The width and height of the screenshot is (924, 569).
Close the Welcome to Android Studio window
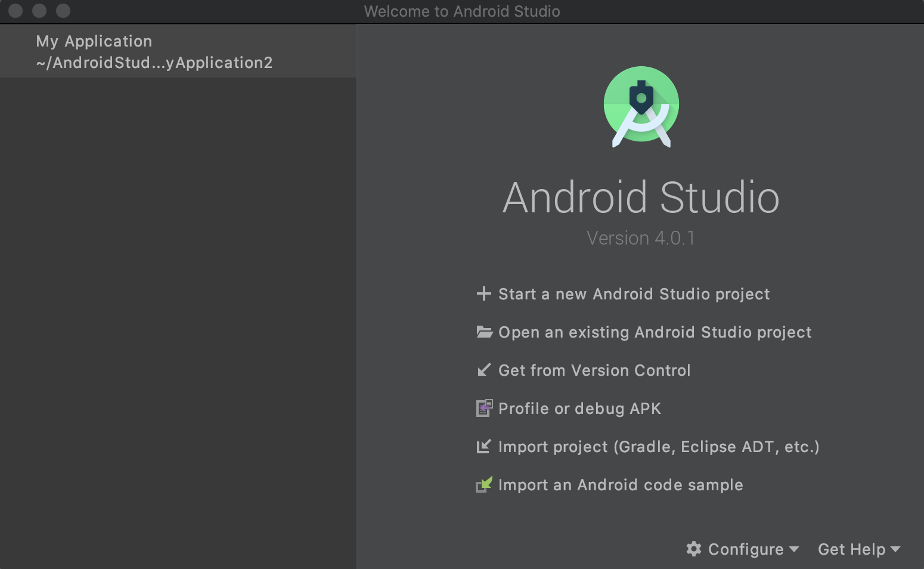tap(15, 11)
